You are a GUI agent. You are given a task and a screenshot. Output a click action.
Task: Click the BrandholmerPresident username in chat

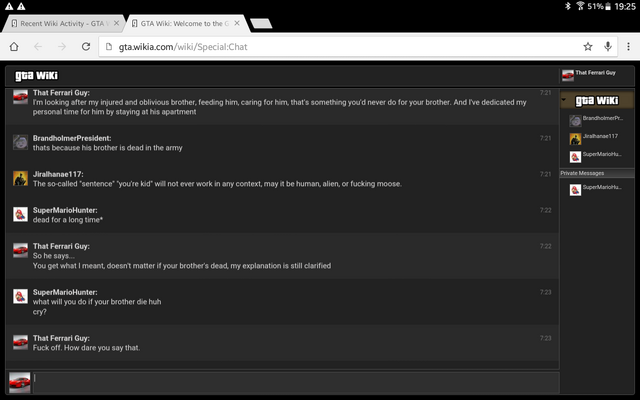(x=72, y=138)
